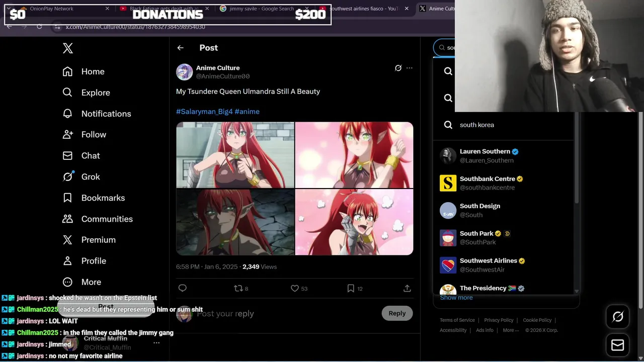Click the Show more link
644x362 pixels.
[456, 298]
